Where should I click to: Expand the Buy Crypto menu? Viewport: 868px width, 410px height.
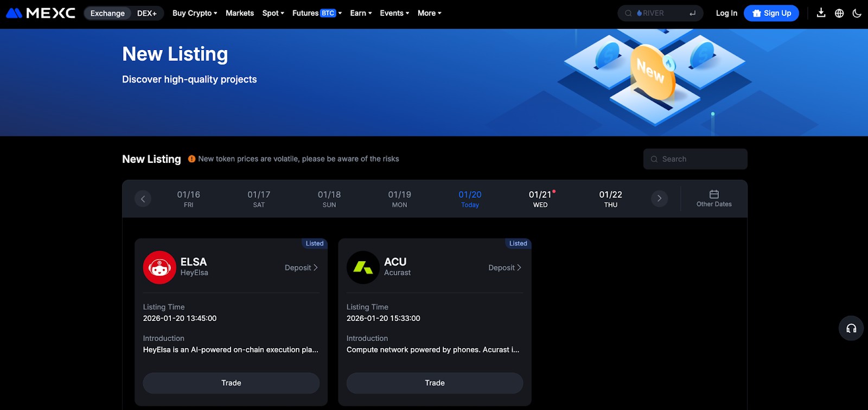point(195,13)
